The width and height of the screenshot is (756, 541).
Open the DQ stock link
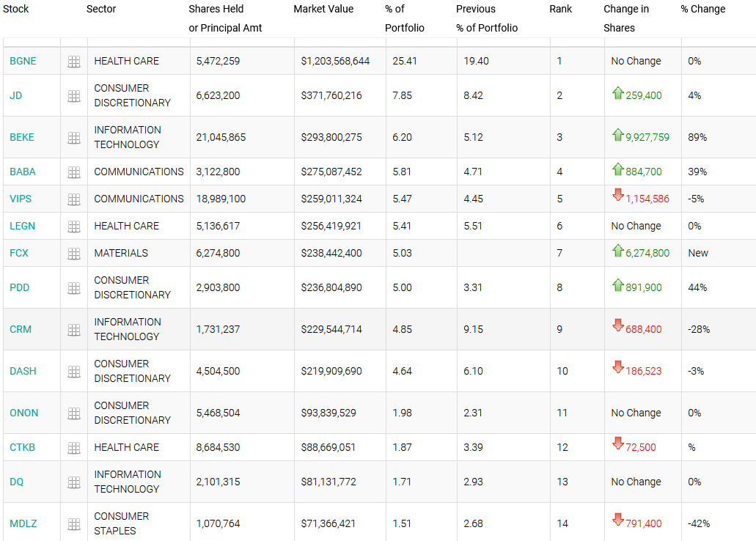tap(16, 482)
